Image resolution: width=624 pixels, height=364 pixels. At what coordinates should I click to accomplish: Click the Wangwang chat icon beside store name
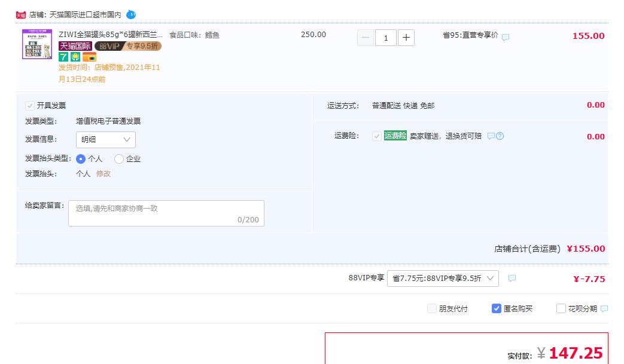pyautogui.click(x=131, y=14)
